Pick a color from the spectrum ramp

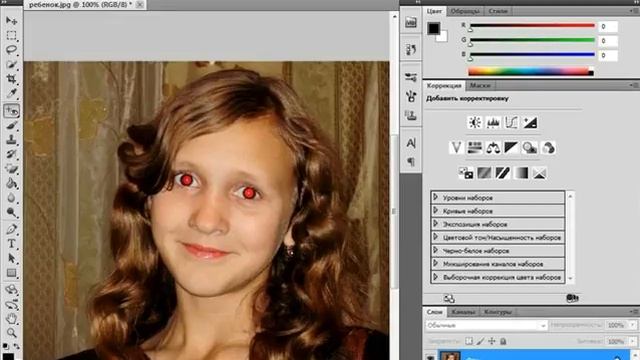pyautogui.click(x=531, y=72)
